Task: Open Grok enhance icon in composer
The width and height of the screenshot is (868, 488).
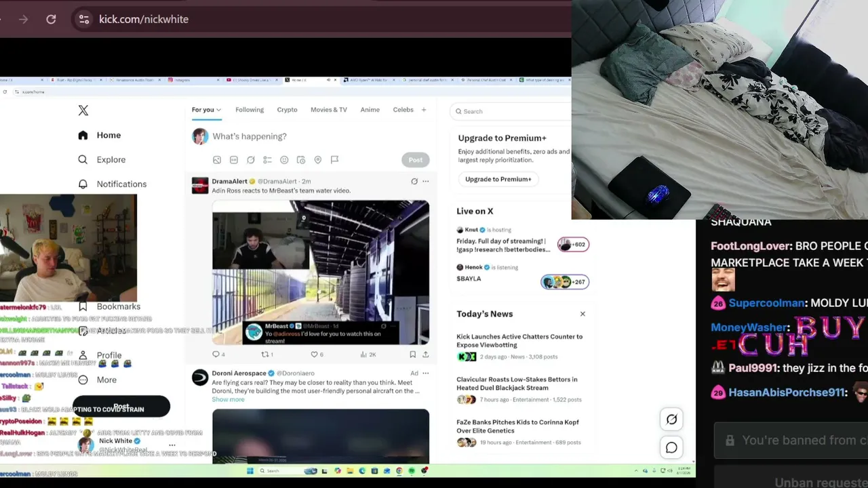Action: [x=251, y=160]
